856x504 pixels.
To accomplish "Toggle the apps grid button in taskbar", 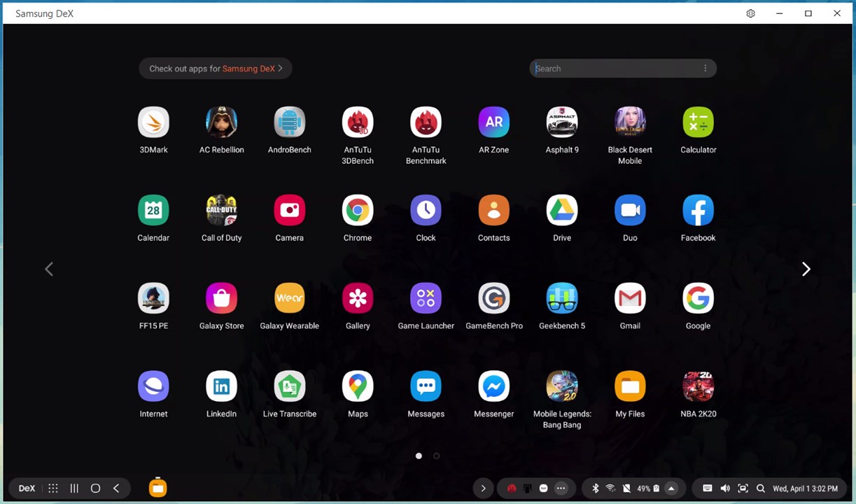I will point(53,489).
